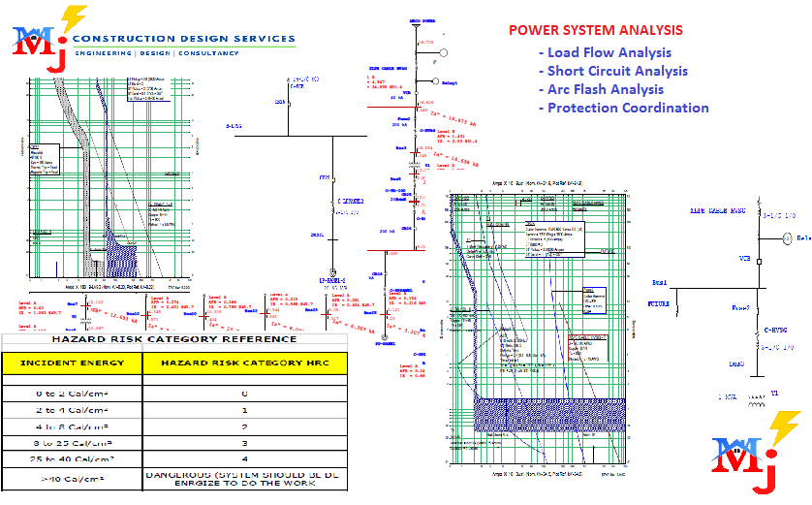Viewport: 812px width, 505px height.
Task: Click the 'XLPE CABLE HVSC' label by the Relay symbol
Action: tap(717, 210)
